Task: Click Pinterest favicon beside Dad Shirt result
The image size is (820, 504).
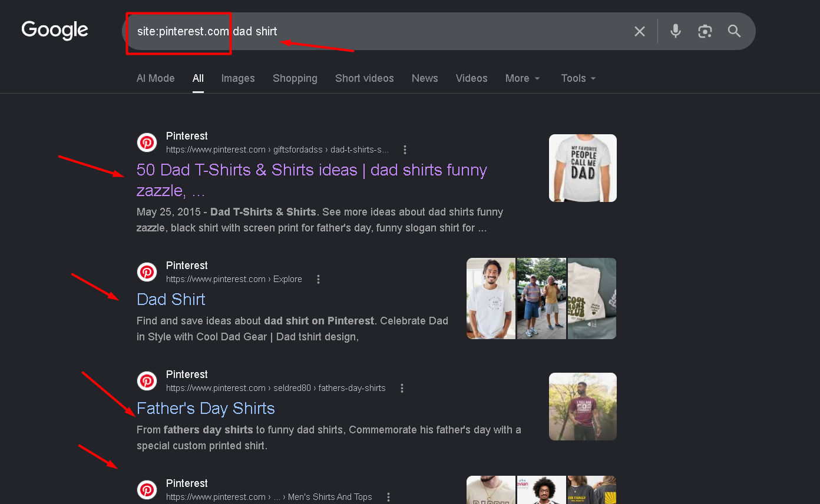Action: tap(147, 272)
